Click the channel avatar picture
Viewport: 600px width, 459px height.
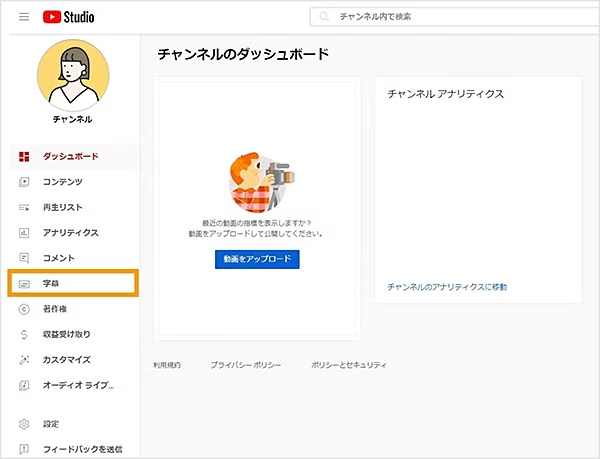[x=73, y=75]
